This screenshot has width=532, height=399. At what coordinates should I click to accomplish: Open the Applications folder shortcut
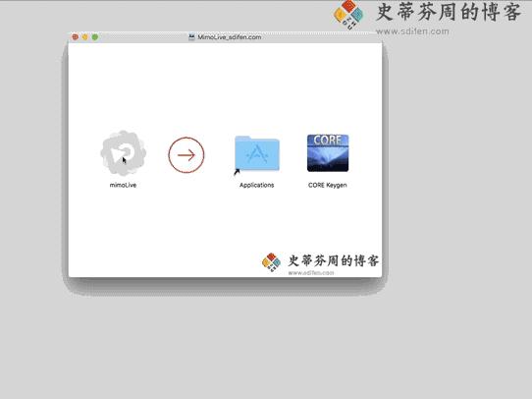[257, 154]
